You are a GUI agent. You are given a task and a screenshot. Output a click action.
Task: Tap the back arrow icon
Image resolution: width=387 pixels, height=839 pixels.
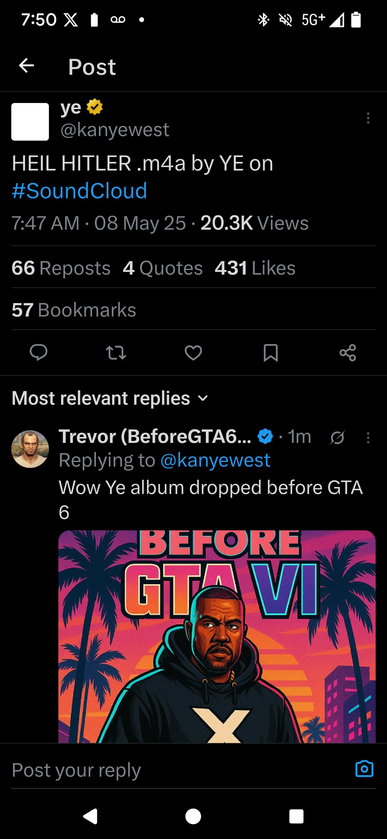(26, 66)
